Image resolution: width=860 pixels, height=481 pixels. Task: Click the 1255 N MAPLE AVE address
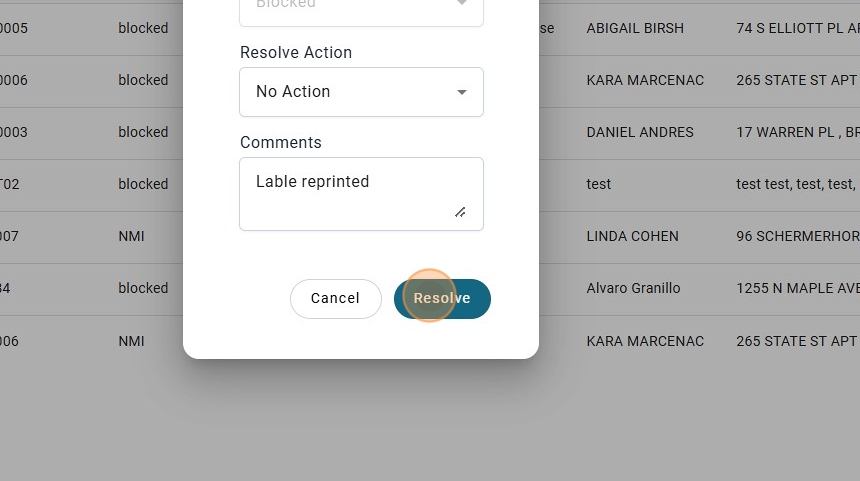797,288
